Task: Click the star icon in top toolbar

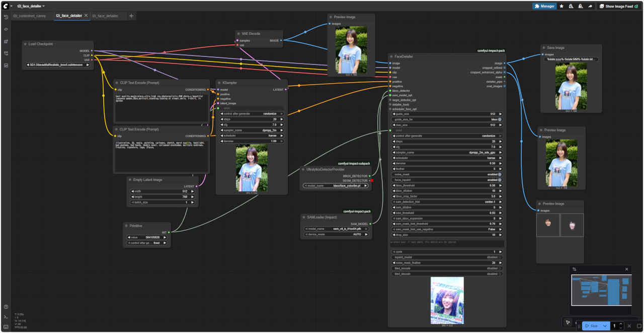Action: 561,7
